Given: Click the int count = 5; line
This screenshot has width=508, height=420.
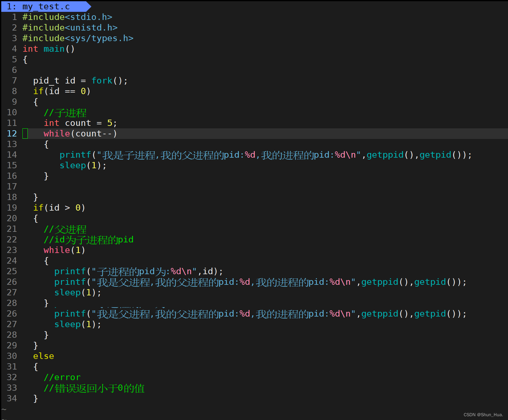Looking at the screenshot, I should tap(80, 123).
